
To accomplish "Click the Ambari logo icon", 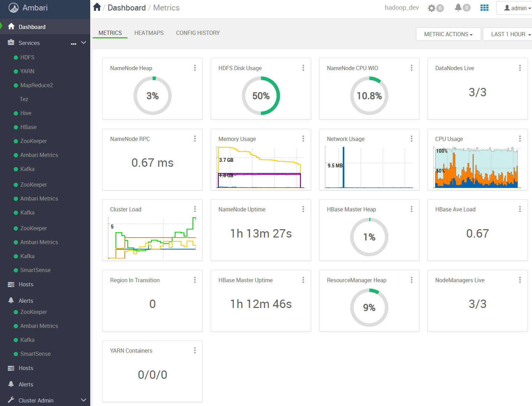I will (x=14, y=8).
